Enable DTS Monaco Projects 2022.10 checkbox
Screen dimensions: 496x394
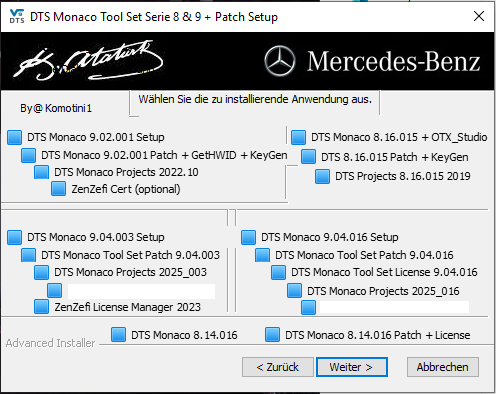tap(41, 172)
